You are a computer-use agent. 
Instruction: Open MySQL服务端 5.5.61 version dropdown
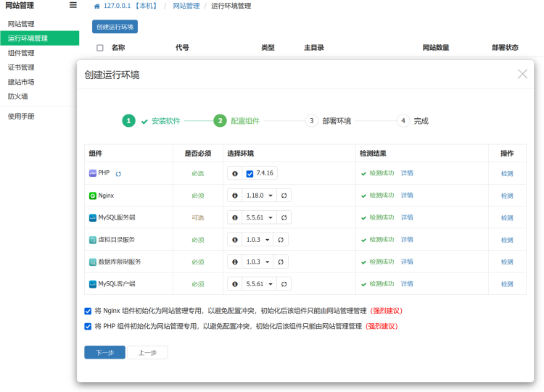pos(260,217)
